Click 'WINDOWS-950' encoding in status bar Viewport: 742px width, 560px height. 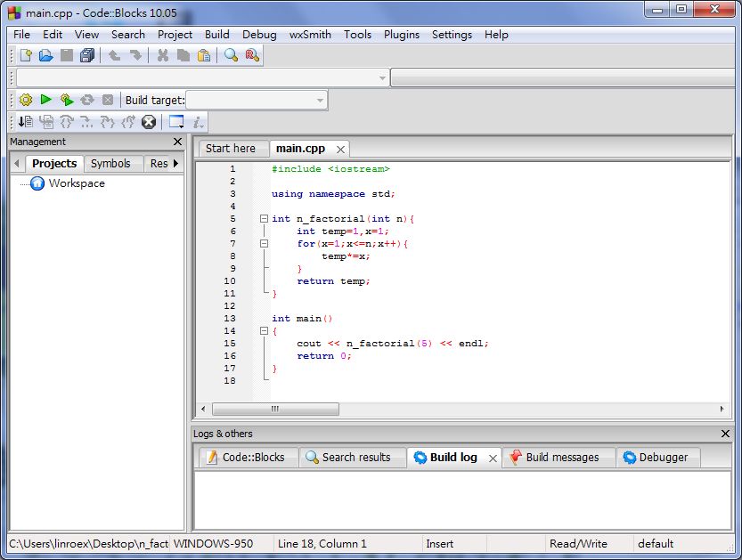click(213, 544)
